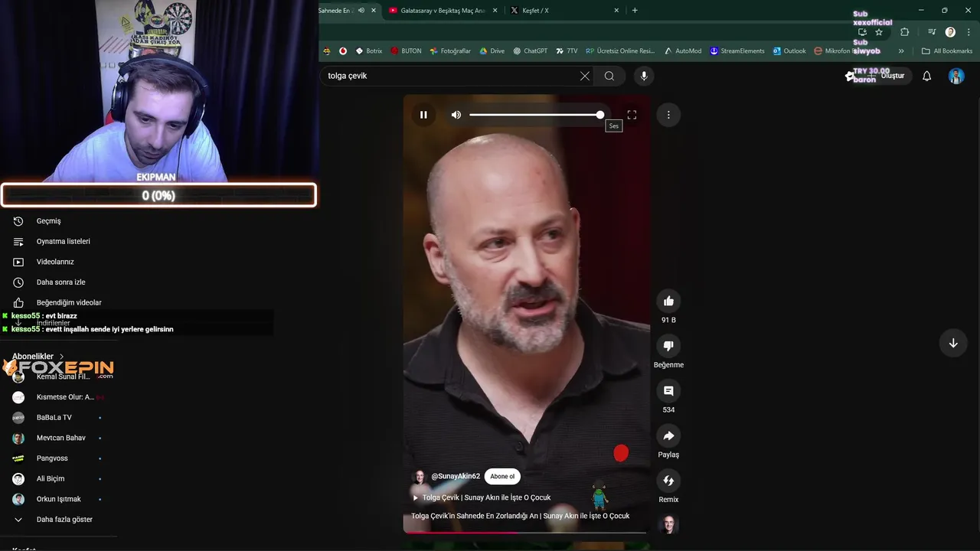This screenshot has width=980, height=551.
Task: Open the Chrome profile avatar
Action: pyautogui.click(x=950, y=32)
